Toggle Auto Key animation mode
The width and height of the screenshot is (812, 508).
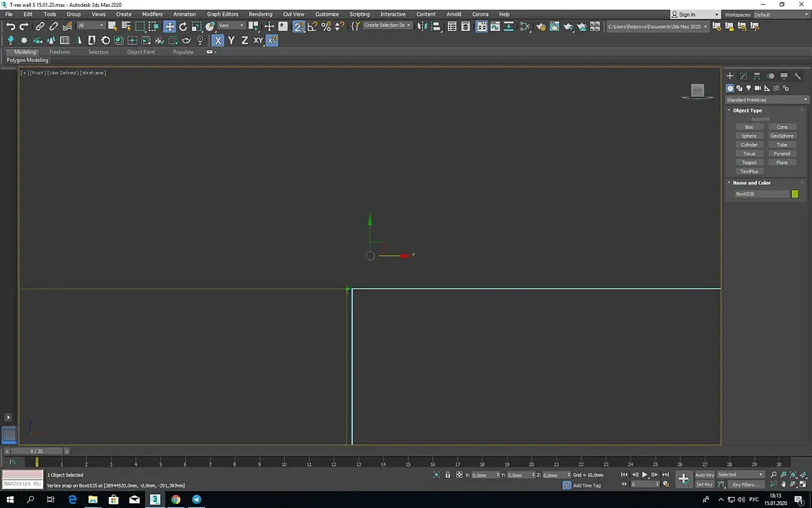pos(704,475)
